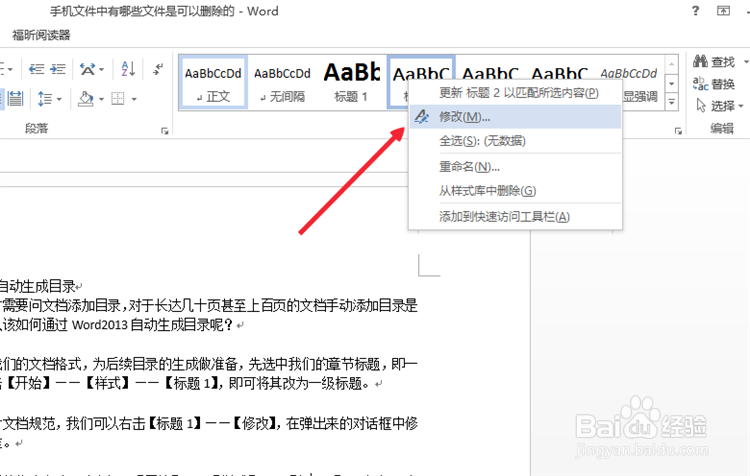Click 【标题 1】 in the second paragraph

tap(174, 424)
